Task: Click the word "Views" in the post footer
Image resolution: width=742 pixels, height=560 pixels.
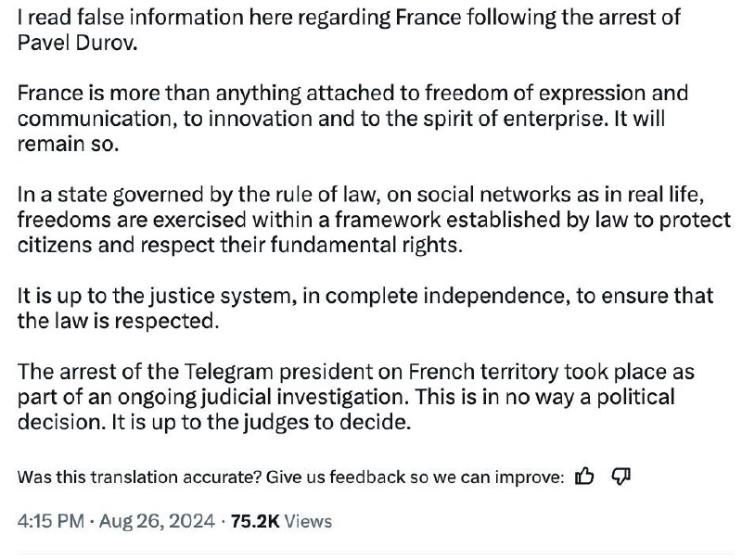Action: click(307, 522)
